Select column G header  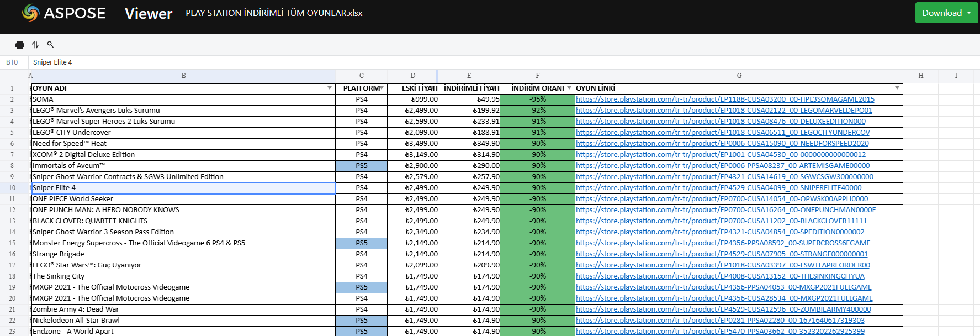coord(739,76)
